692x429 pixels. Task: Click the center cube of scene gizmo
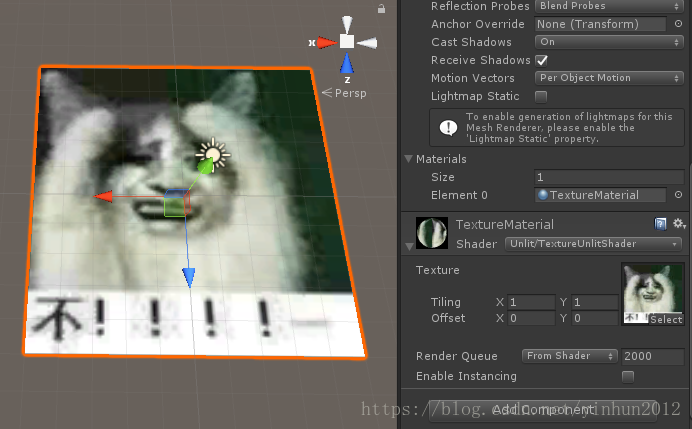347,41
